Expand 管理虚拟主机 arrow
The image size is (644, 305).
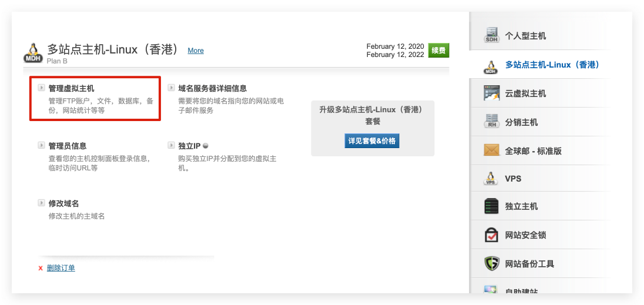point(41,88)
